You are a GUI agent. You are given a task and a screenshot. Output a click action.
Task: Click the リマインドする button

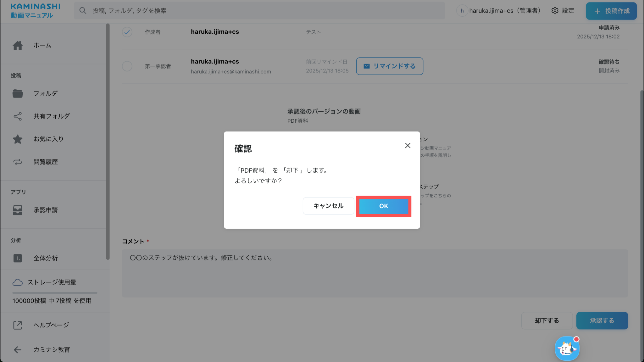click(389, 66)
